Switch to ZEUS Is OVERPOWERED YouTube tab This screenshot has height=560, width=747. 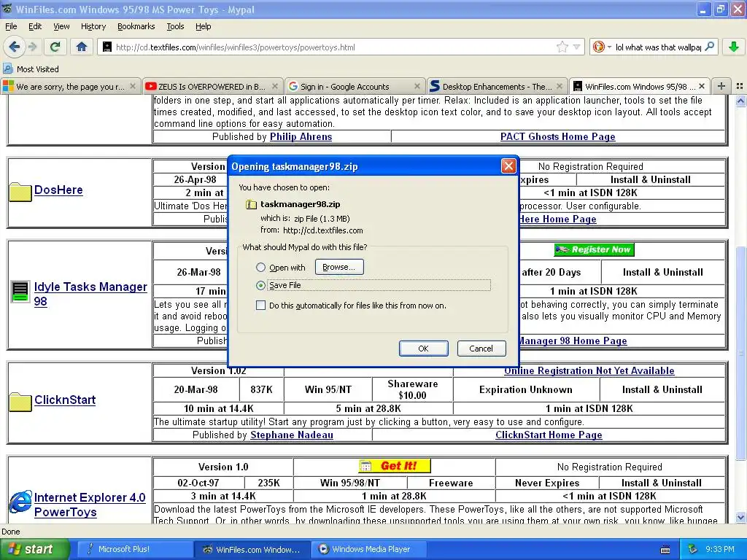tap(212, 86)
